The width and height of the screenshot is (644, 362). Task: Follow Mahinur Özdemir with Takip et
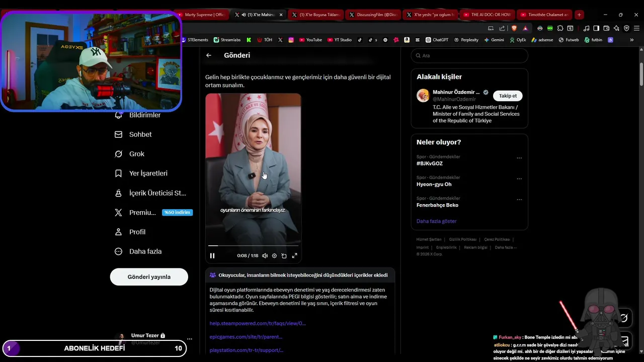[508, 96]
